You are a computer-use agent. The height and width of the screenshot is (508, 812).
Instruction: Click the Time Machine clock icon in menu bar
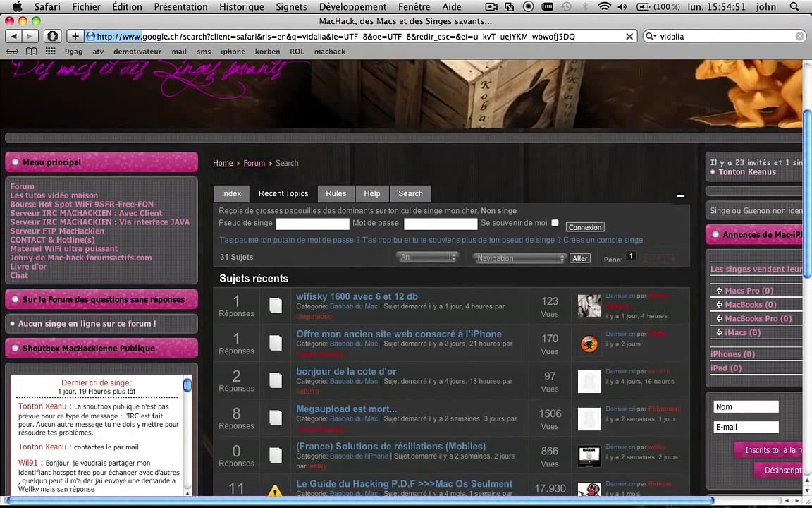click(567, 7)
